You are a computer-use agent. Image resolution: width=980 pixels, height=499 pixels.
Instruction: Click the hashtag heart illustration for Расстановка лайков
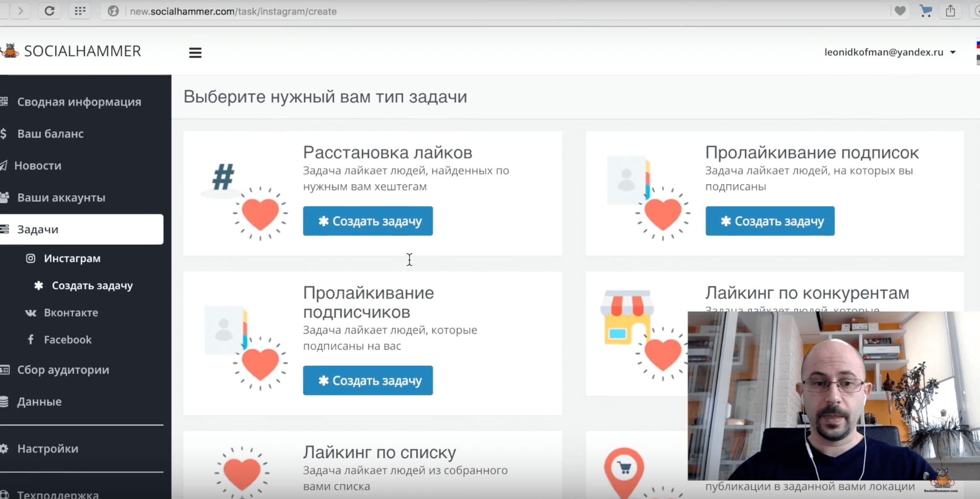pyautogui.click(x=244, y=200)
